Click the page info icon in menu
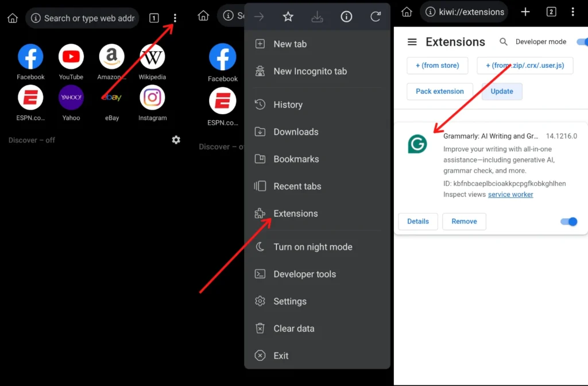The image size is (588, 386). point(346,17)
